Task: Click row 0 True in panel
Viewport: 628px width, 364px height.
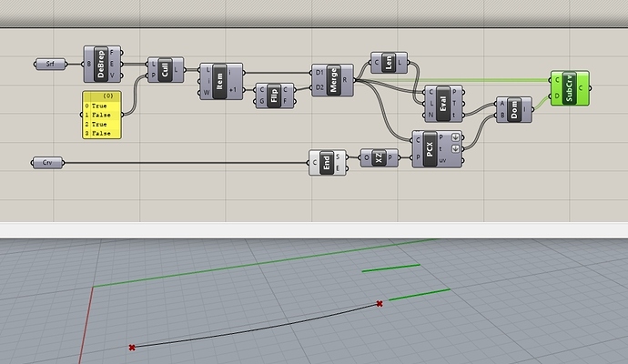Action: (x=102, y=106)
